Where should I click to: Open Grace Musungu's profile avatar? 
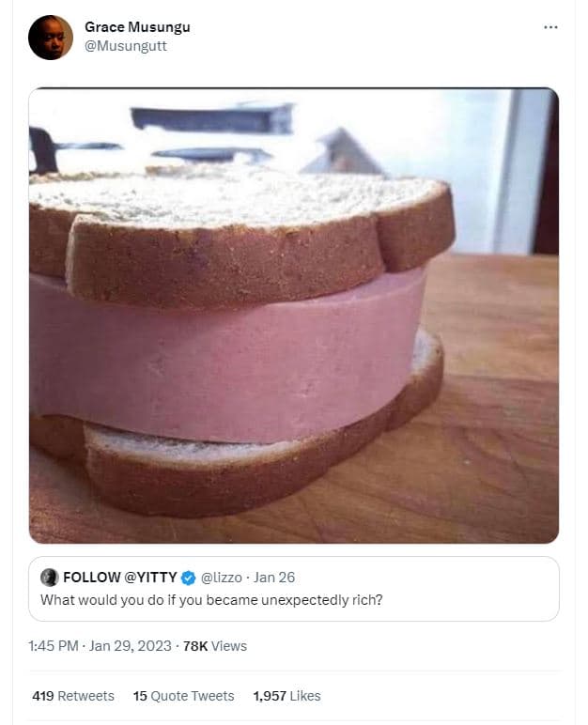[51, 38]
